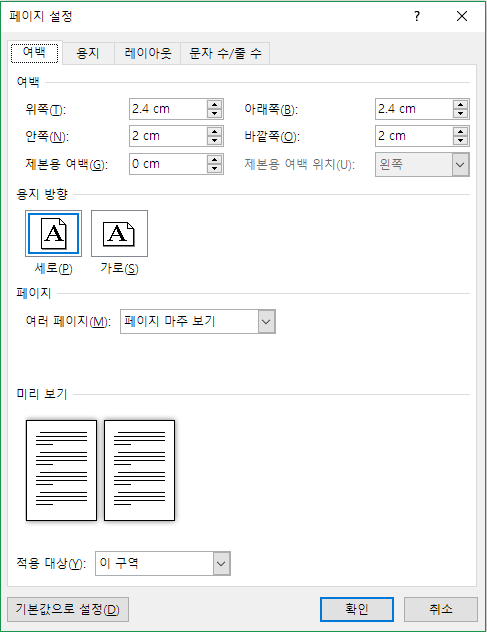
Task: Increase the 위쪽 margin value
Action: coord(214,104)
